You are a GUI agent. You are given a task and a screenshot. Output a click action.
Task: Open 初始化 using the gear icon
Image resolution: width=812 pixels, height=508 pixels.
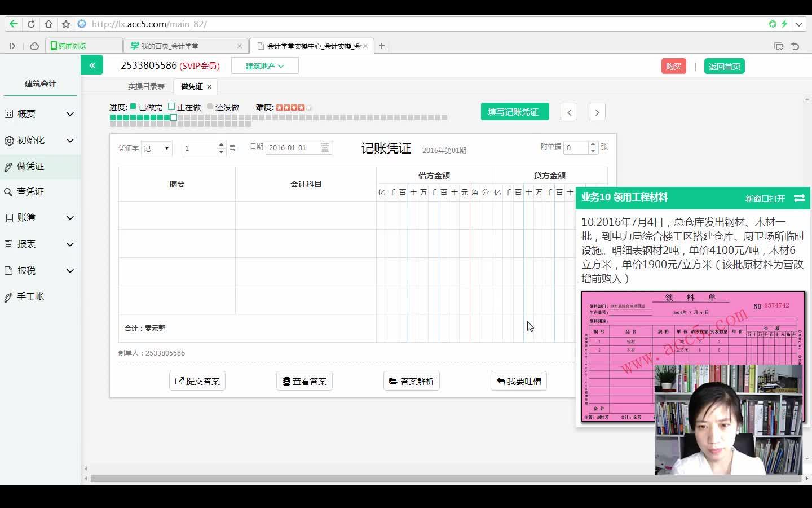(x=9, y=140)
